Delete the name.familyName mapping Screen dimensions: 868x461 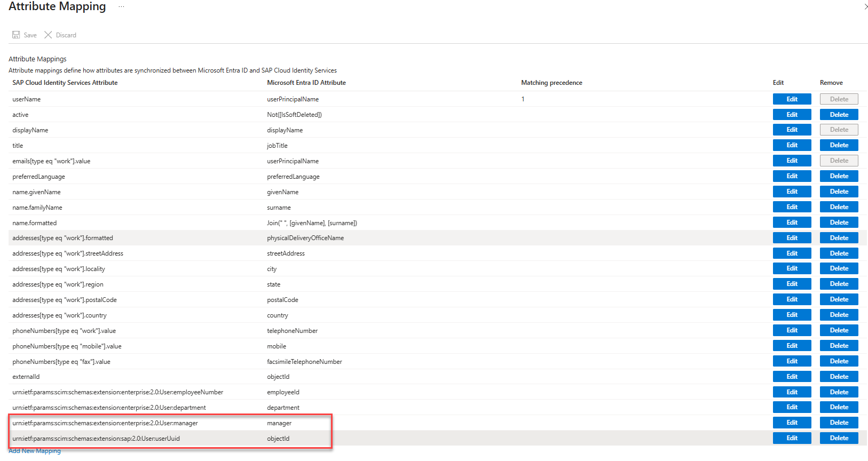click(x=839, y=207)
